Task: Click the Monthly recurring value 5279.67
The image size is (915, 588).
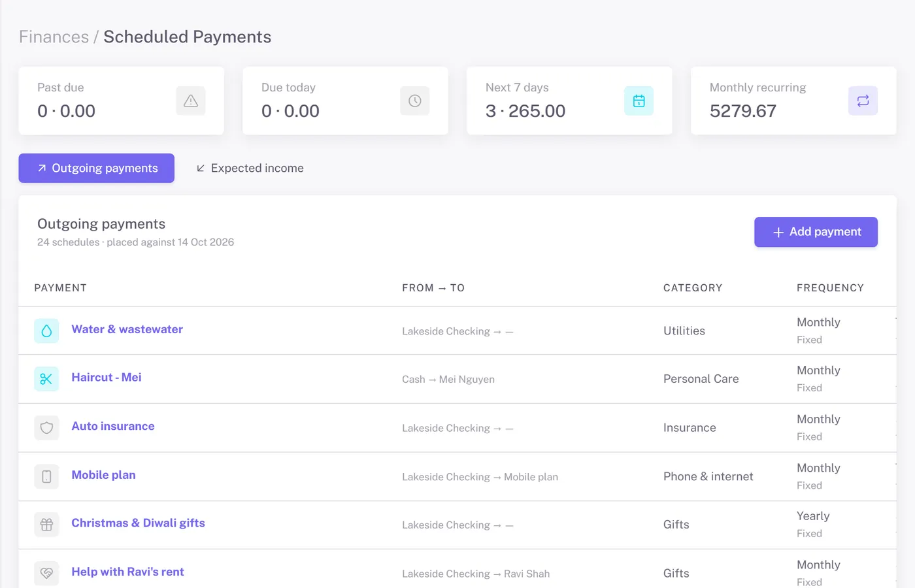Action: point(743,111)
